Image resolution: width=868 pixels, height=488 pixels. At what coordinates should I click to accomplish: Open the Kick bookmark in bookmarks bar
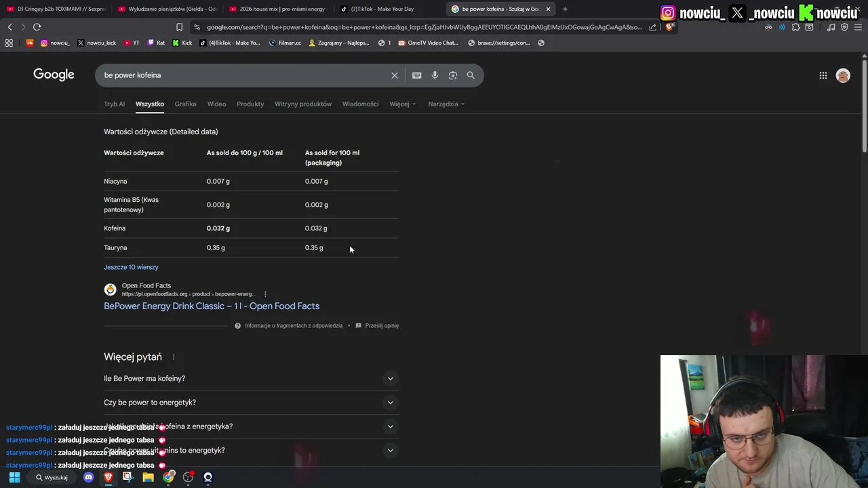(182, 43)
